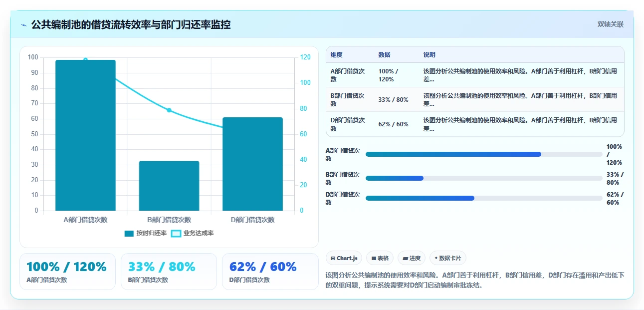Click the line data point above the A部门 bar
Viewport: 644px width, 310px height.
[85, 60]
